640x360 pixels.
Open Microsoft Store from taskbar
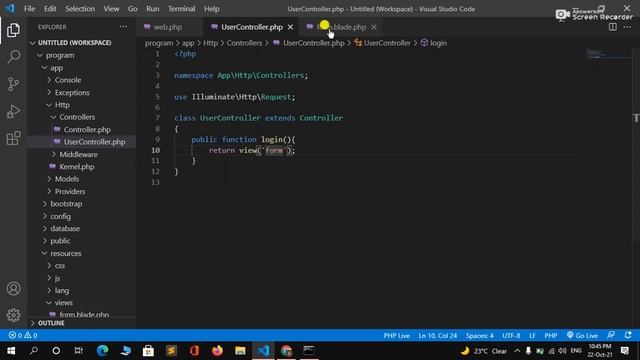click(148, 351)
